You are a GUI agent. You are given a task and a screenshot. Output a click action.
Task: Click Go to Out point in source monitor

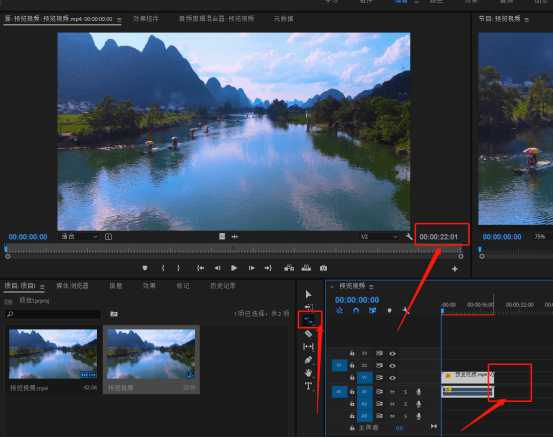click(268, 268)
